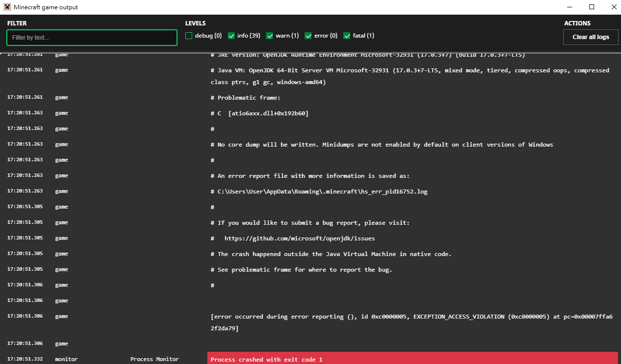This screenshot has height=364, width=621.
Task: Click the Minecraft creeper icon in title bar
Action: (x=7, y=7)
